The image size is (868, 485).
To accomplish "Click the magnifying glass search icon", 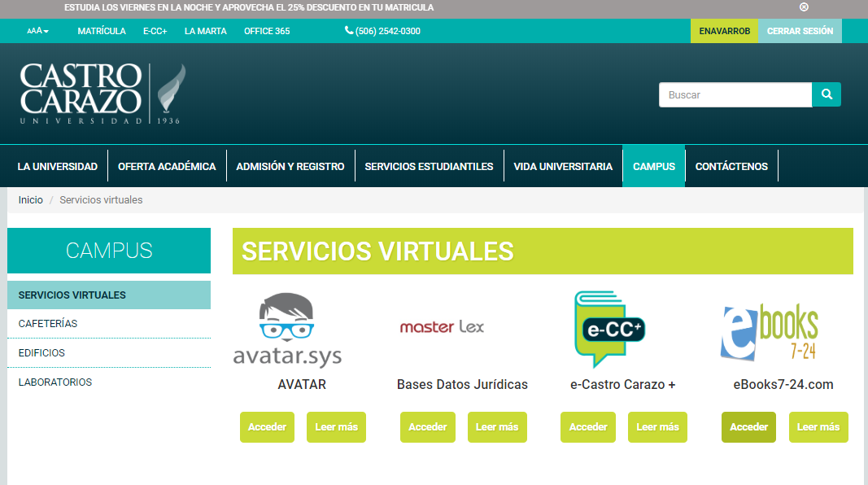I will tap(827, 94).
